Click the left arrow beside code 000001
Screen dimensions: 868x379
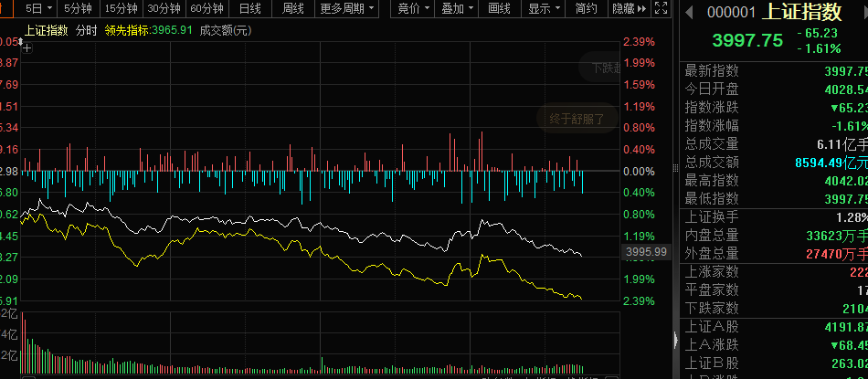pyautogui.click(x=689, y=12)
